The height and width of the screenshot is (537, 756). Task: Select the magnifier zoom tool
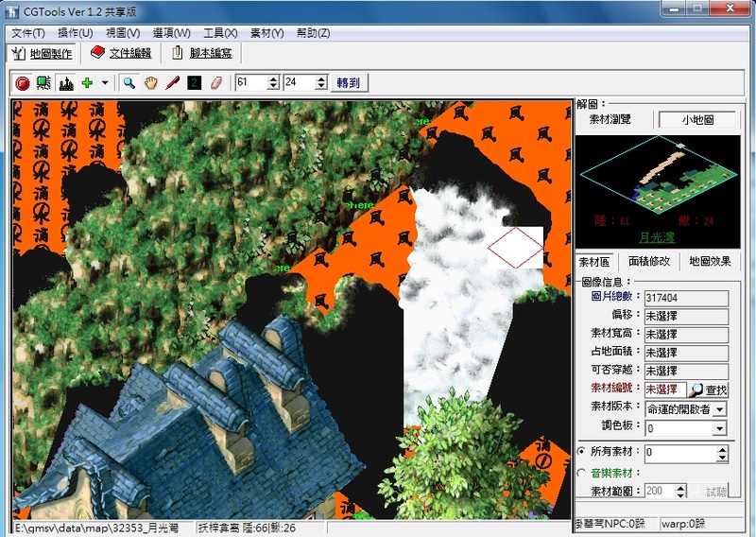(x=129, y=83)
